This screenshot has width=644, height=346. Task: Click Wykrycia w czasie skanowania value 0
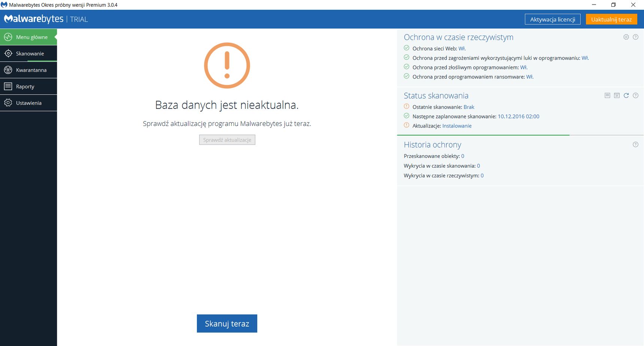coord(479,166)
